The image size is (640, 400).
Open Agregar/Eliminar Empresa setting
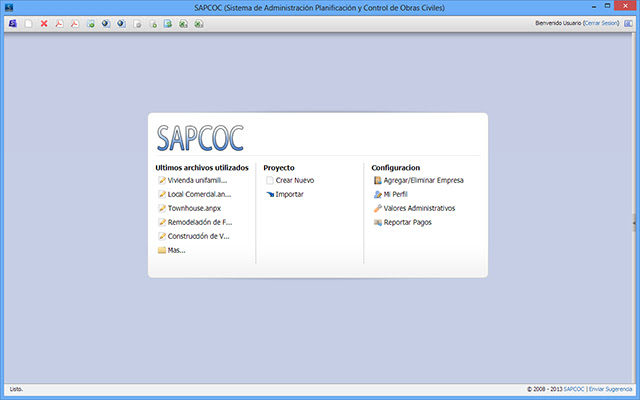pos(424,180)
